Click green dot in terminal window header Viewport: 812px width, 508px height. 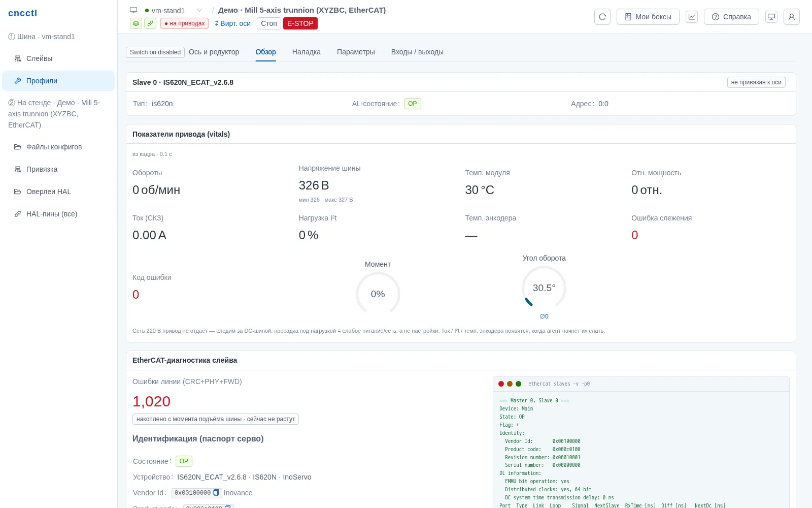point(518,384)
